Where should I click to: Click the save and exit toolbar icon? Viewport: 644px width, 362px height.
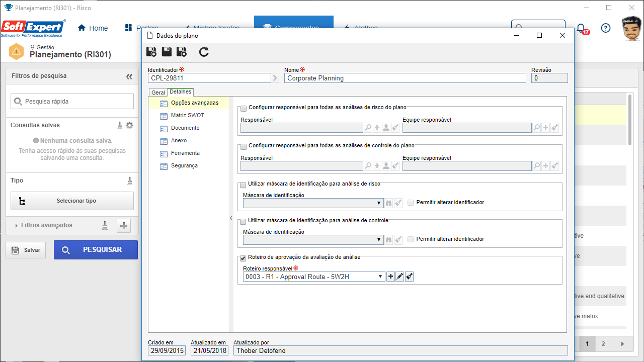[x=182, y=52]
